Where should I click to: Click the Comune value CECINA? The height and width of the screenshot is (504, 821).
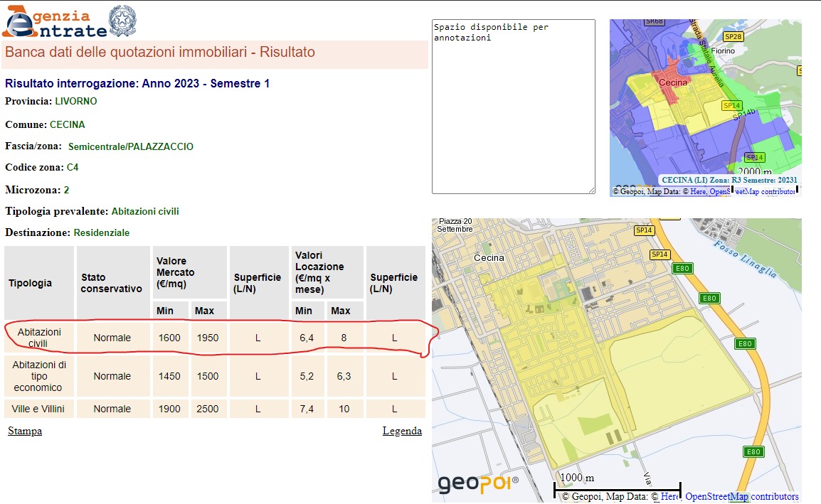point(67,124)
